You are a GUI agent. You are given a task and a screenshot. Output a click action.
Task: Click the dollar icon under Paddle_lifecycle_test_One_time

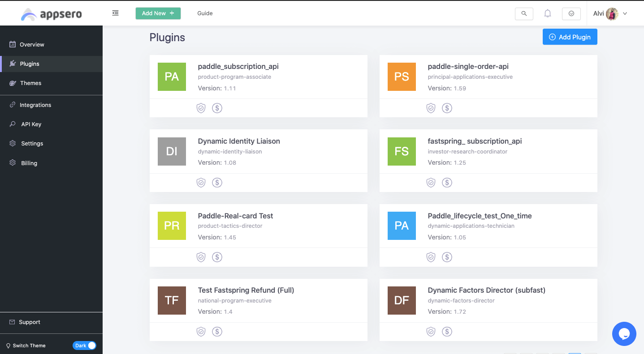[447, 257]
